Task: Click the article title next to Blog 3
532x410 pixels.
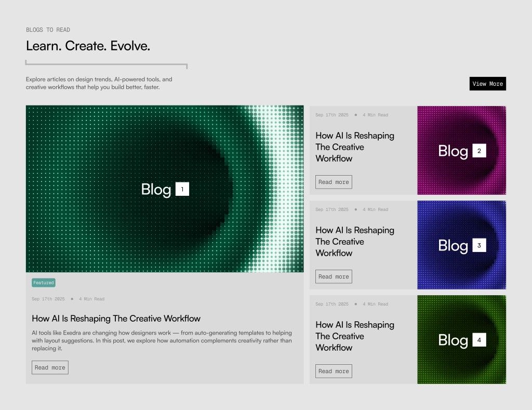Action: (355, 242)
